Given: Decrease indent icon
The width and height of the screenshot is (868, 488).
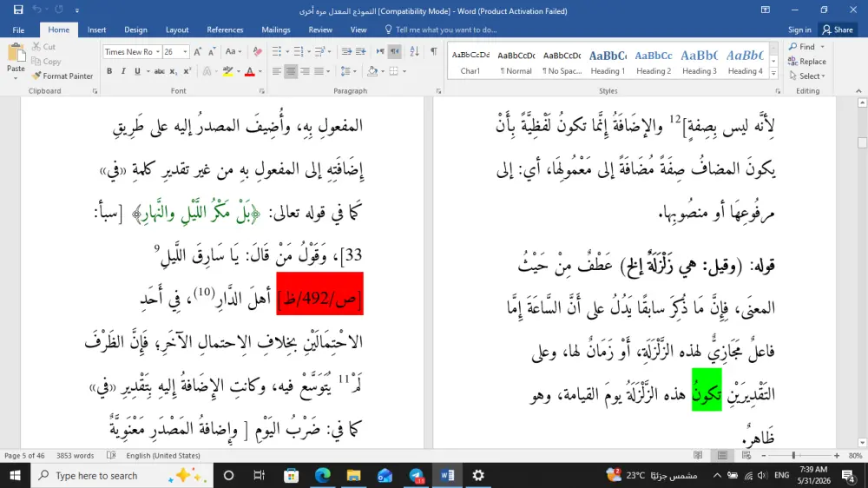Looking at the screenshot, I should pos(346,51).
